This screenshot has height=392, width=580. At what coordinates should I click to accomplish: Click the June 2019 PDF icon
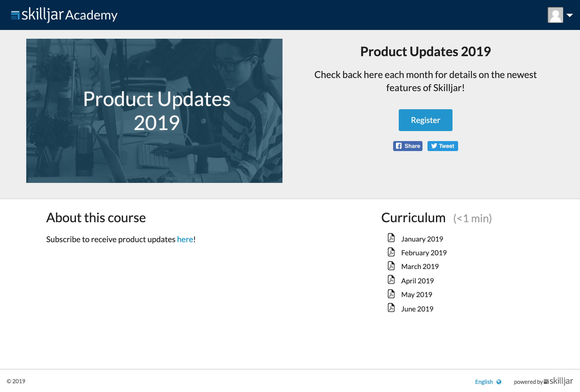coord(391,308)
